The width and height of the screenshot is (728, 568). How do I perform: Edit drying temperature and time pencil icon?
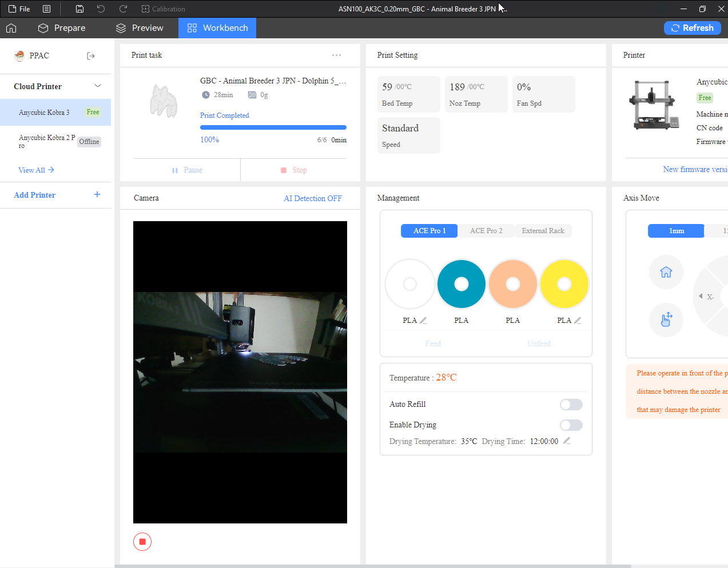pyautogui.click(x=567, y=441)
